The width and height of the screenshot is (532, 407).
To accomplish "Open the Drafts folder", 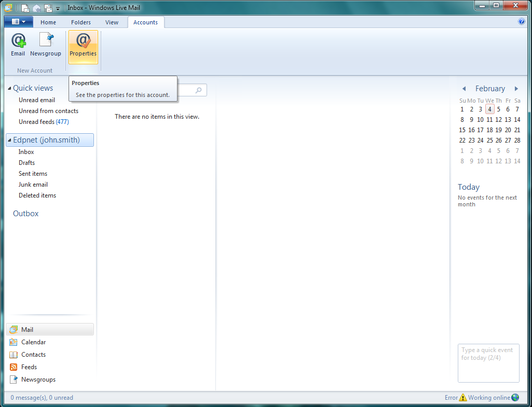I will (27, 163).
